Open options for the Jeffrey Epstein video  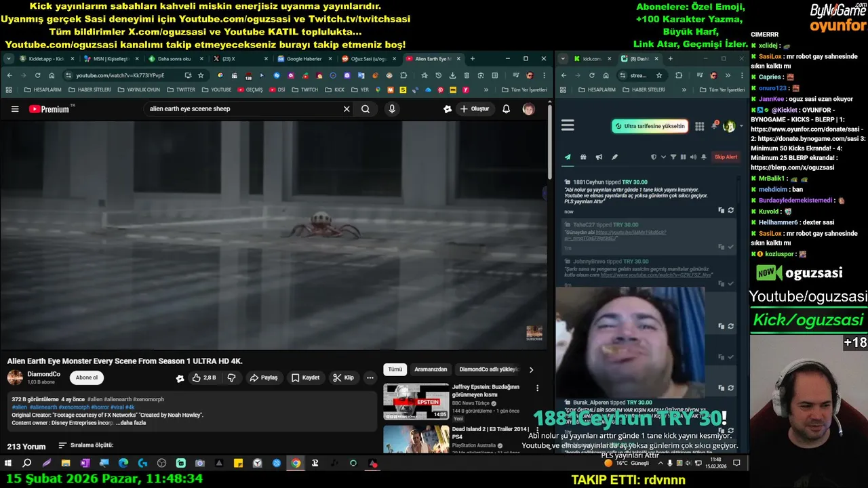(538, 388)
